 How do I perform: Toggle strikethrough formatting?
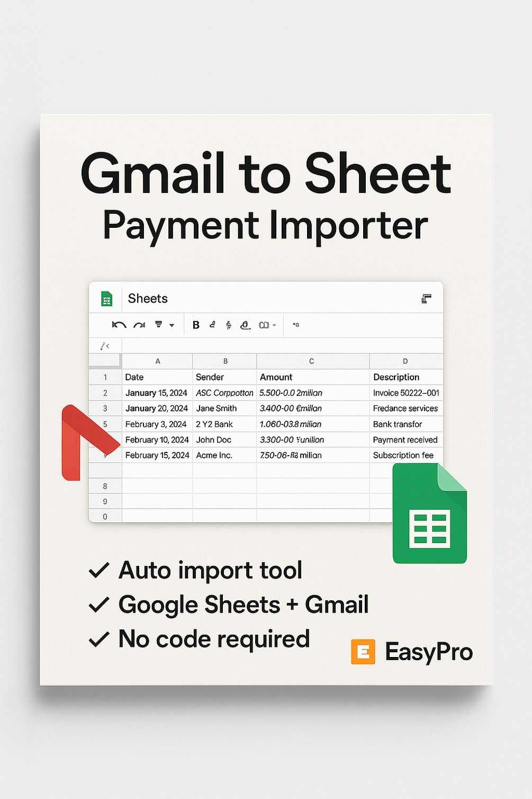pos(228,325)
